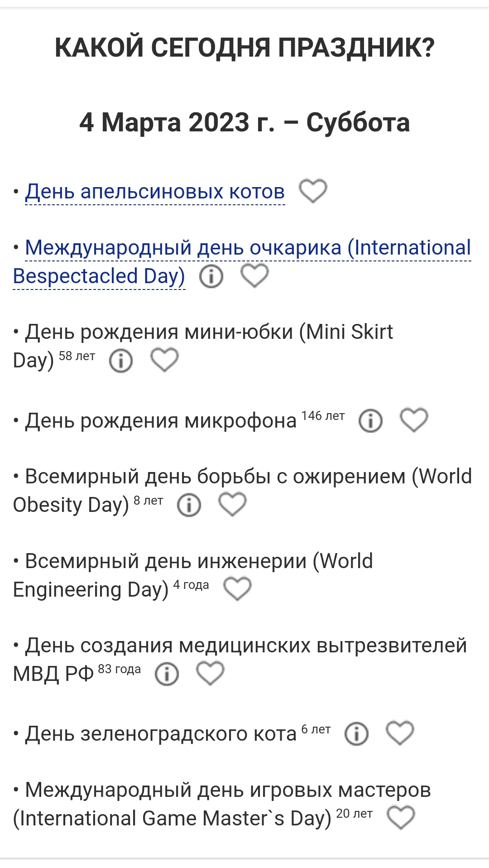The width and height of the screenshot is (489, 868).
Task: Open info icon for День рождения микрофона
Action: point(370,420)
